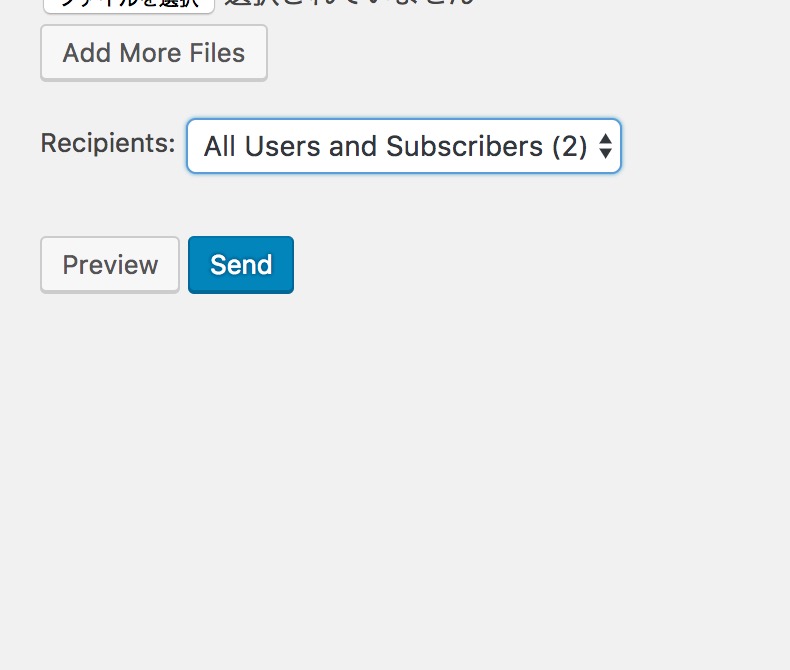Open the Recipients dropdown
Image resolution: width=790 pixels, height=670 pixels.
pyautogui.click(x=404, y=146)
